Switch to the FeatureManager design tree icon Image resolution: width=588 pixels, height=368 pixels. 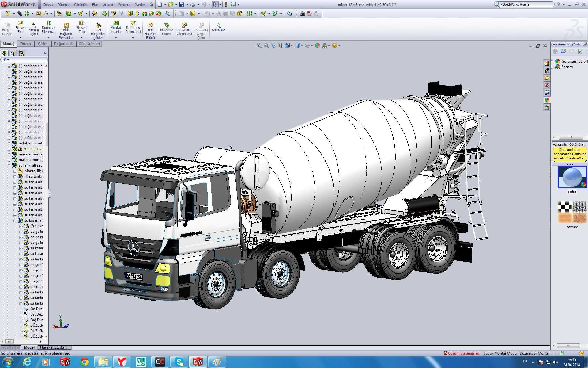(4, 53)
